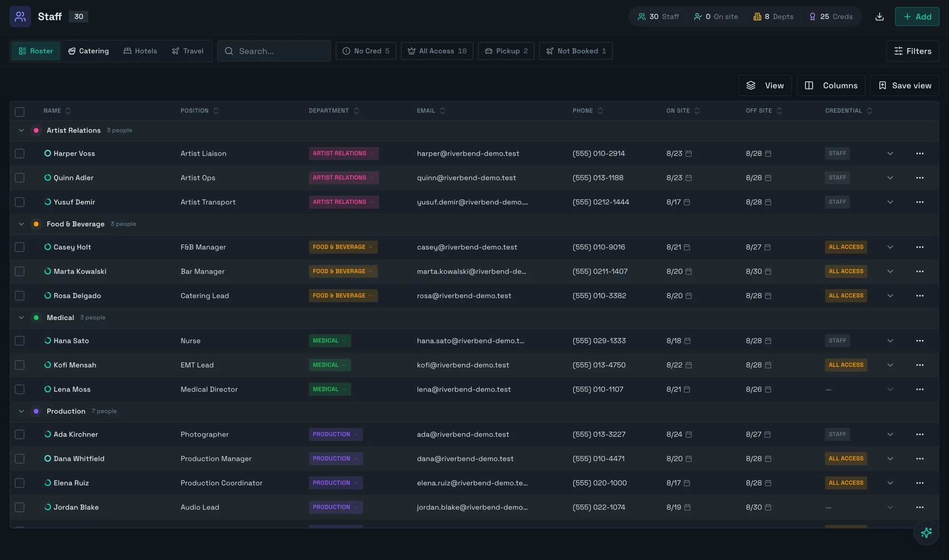This screenshot has height=560, width=949.
Task: Sort by Credential column arrows
Action: click(x=869, y=111)
